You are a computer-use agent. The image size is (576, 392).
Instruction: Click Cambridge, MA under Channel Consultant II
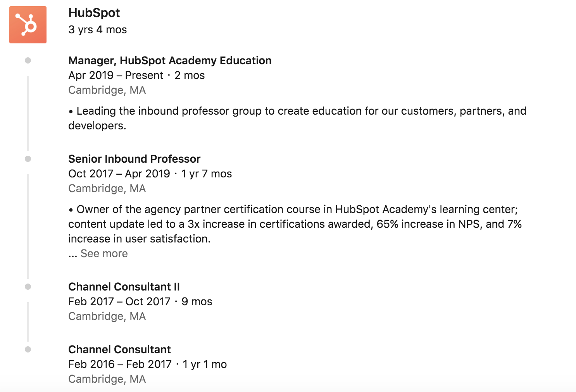point(107,316)
